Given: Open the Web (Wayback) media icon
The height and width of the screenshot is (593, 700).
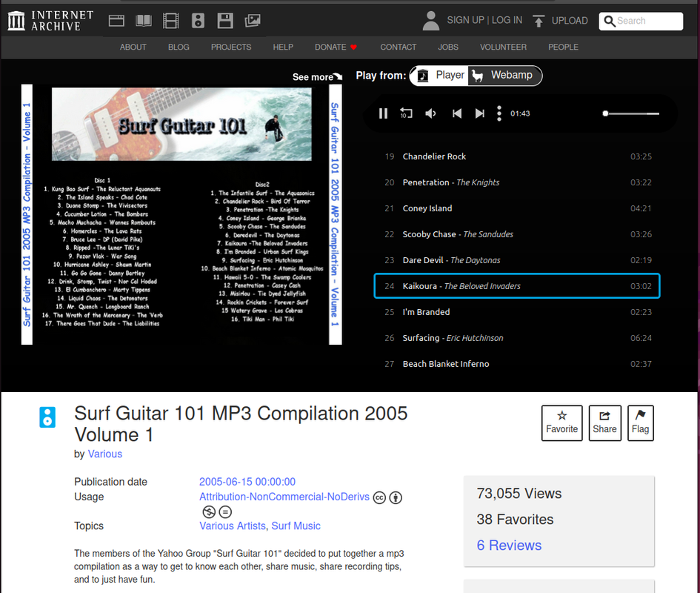Looking at the screenshot, I should (116, 21).
